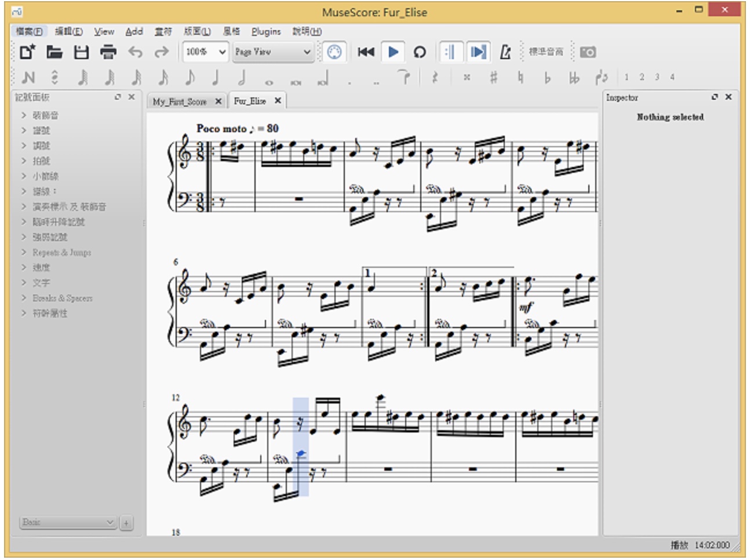
Task: Redo the last undone action
Action: click(161, 52)
